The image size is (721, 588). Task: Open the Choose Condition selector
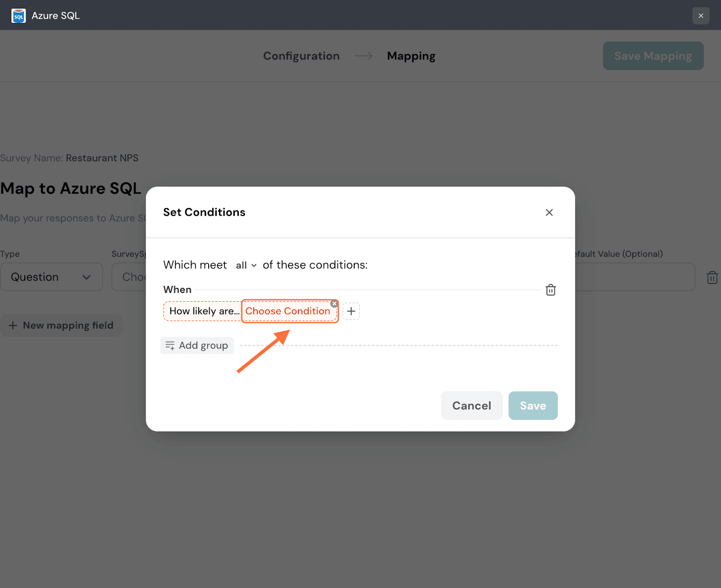click(x=287, y=311)
